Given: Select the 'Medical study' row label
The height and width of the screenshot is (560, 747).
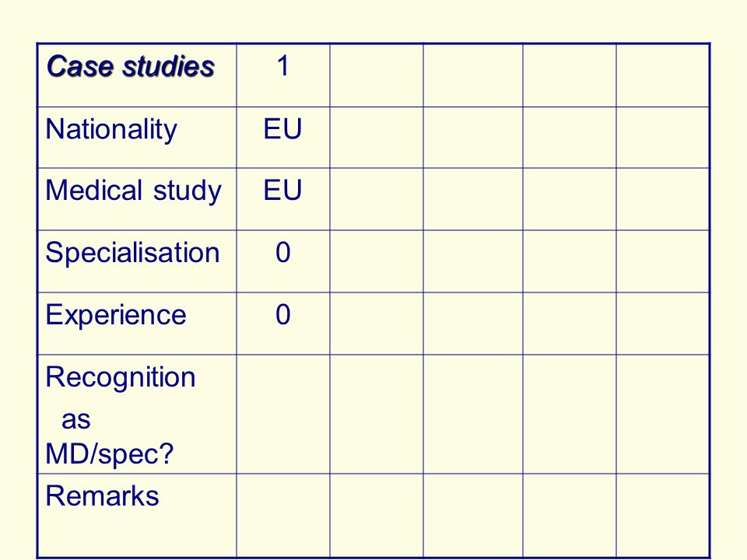Looking at the screenshot, I should [x=133, y=191].
